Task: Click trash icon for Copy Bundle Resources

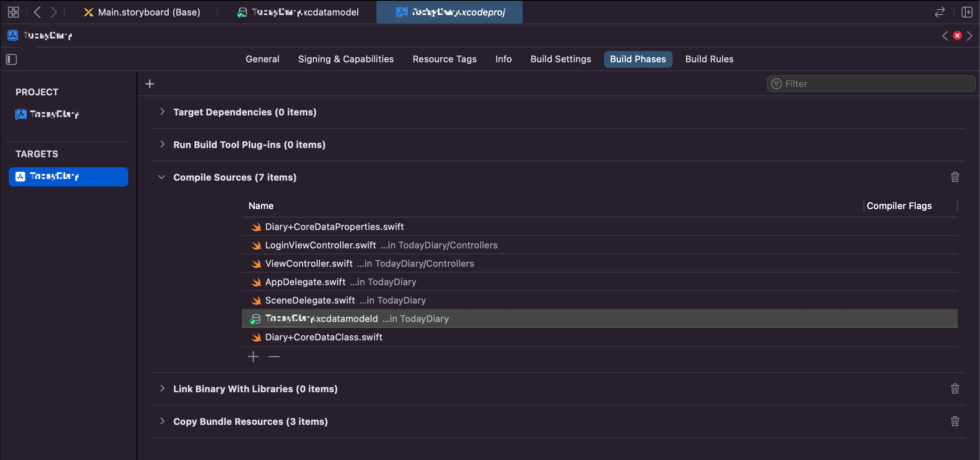Action: click(x=955, y=422)
